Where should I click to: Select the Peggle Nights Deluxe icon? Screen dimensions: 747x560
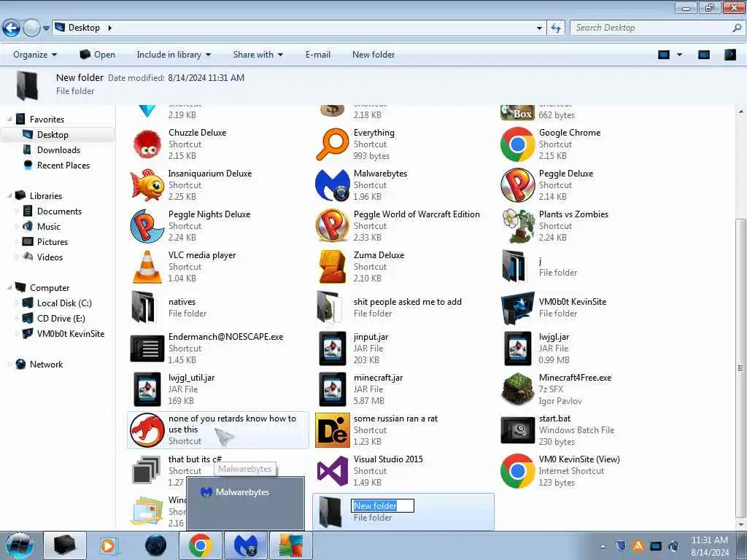pos(147,226)
